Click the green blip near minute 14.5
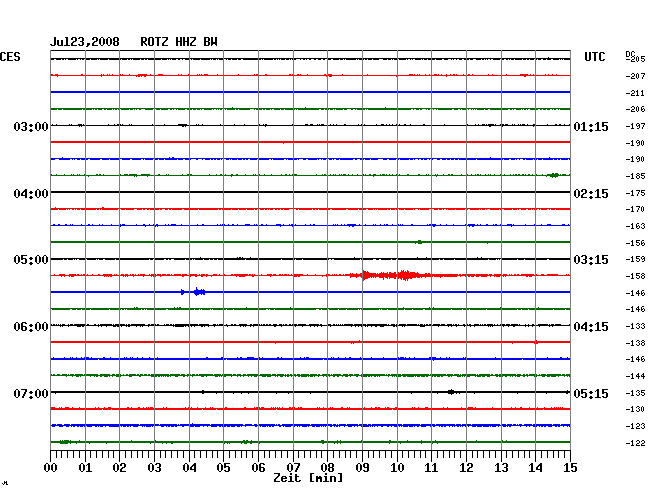This screenshot has width=650, height=494. [x=553, y=175]
